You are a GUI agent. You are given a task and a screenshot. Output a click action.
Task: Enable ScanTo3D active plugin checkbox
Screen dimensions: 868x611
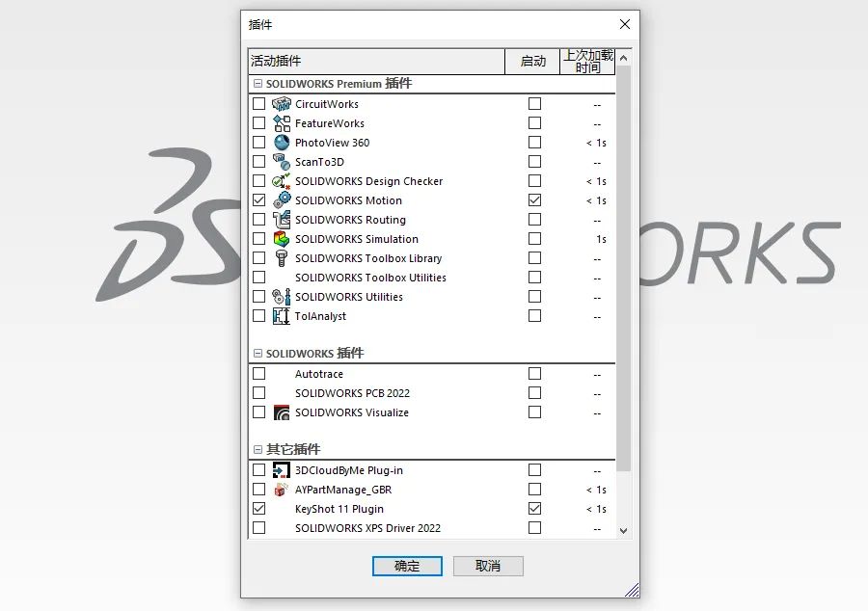point(258,162)
